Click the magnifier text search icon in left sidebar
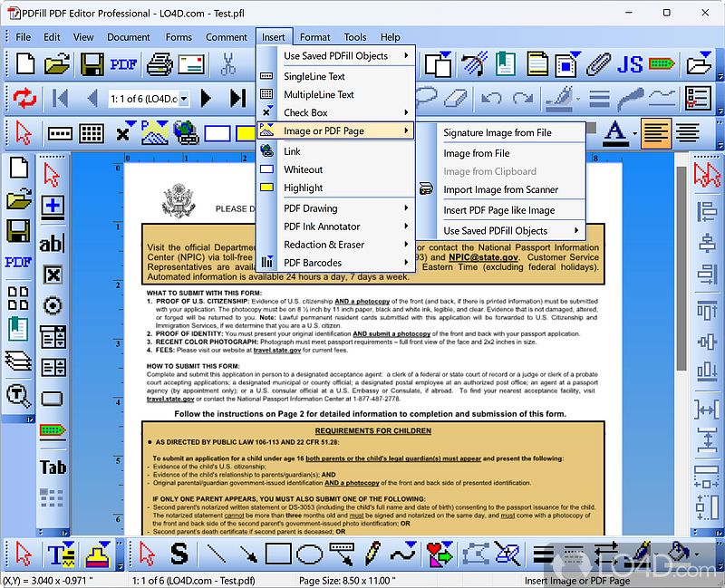 (18, 396)
